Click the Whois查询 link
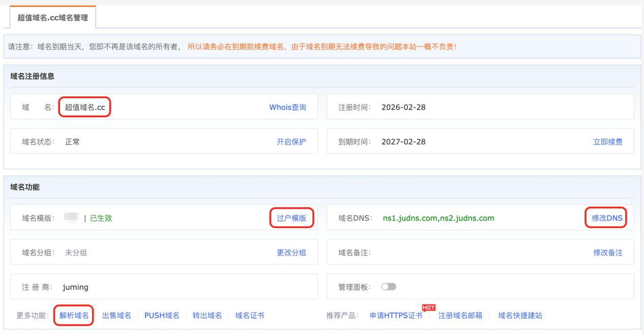The image size is (644, 335). [x=287, y=107]
